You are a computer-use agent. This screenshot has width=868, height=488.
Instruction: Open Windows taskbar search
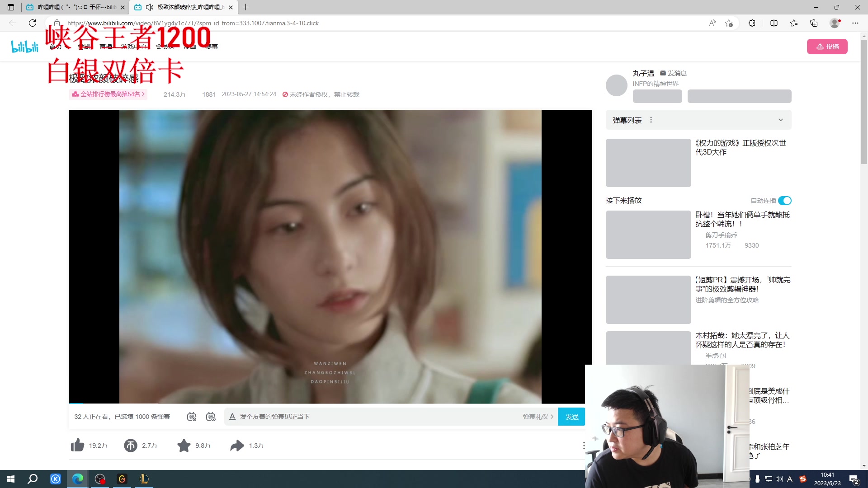[33, 479]
